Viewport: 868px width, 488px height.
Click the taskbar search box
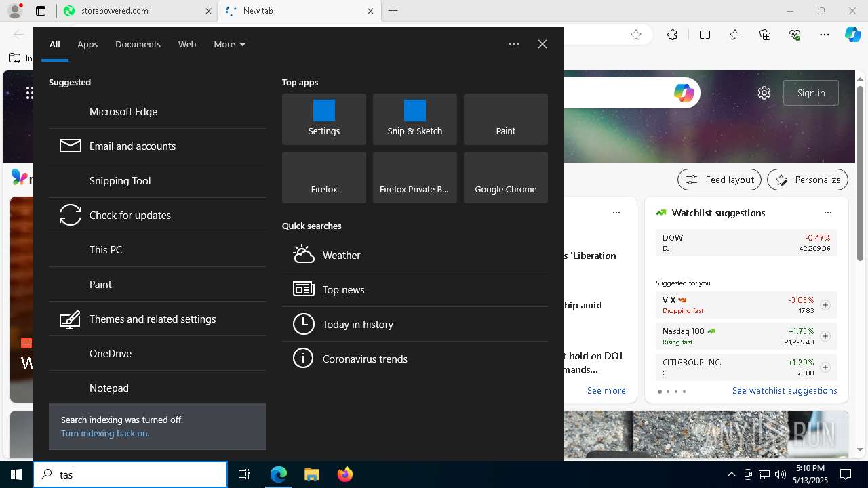click(x=130, y=474)
